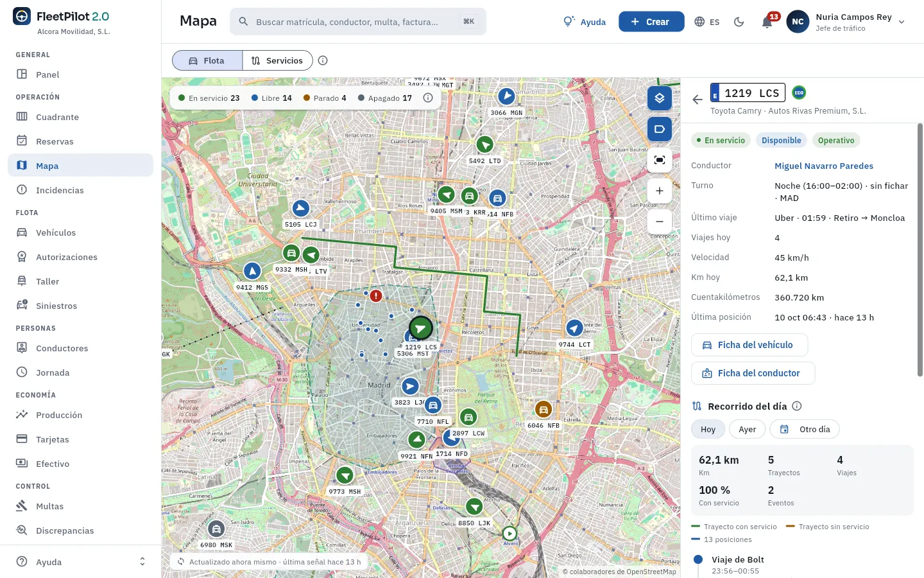The height and width of the screenshot is (578, 924).
Task: Switch map view to Servicios
Action: coord(277,60)
